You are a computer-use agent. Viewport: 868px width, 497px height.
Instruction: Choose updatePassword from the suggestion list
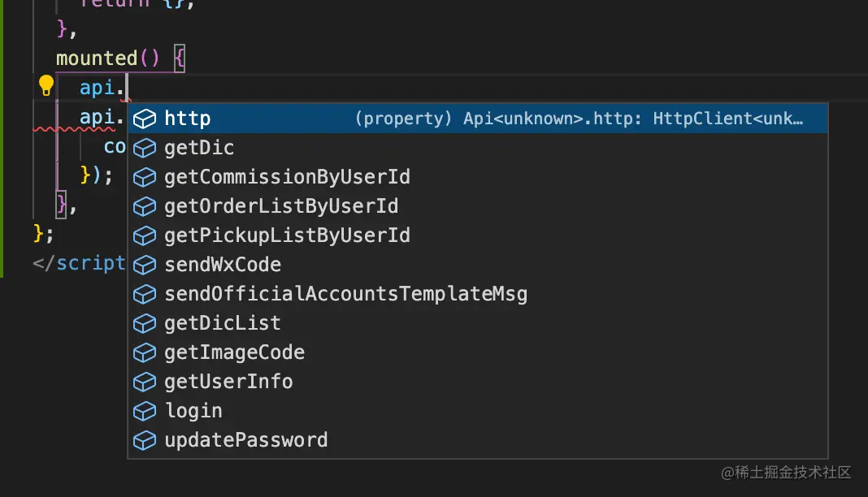pos(245,440)
